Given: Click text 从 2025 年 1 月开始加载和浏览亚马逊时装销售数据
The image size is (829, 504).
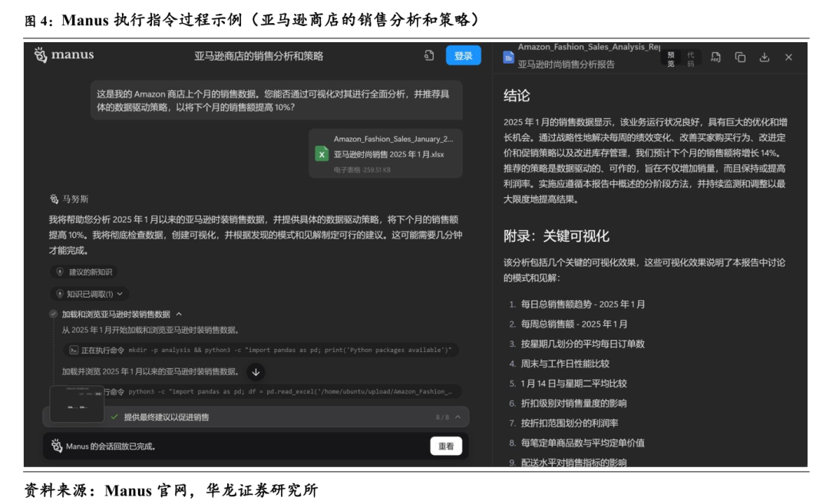Looking at the screenshot, I should click(x=150, y=330).
